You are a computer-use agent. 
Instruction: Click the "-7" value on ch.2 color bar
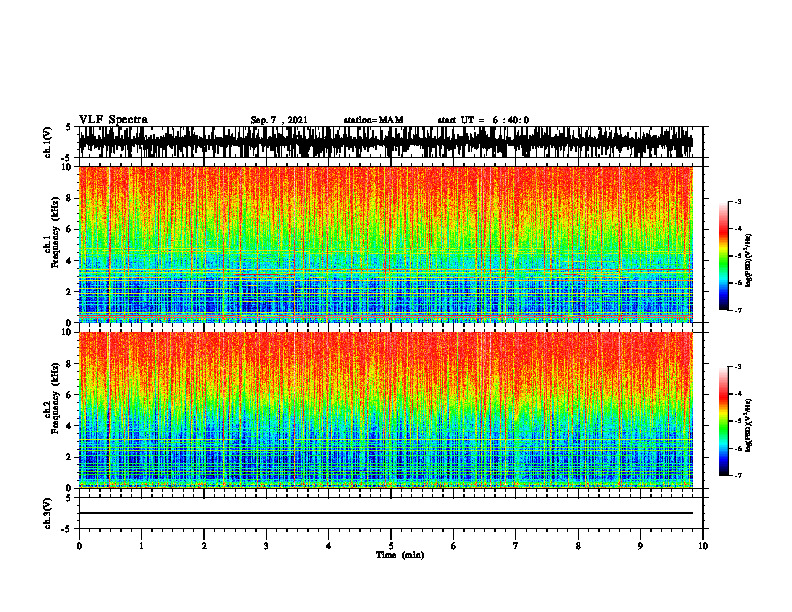(738, 476)
